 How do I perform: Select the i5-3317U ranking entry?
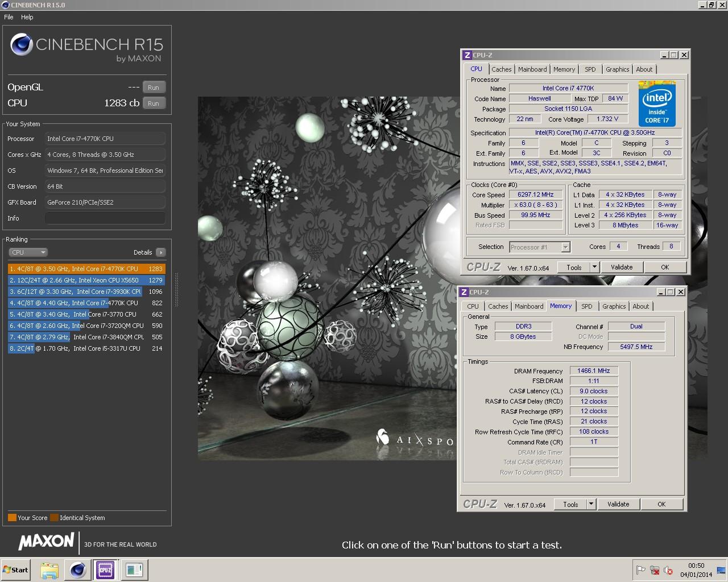(x=86, y=348)
